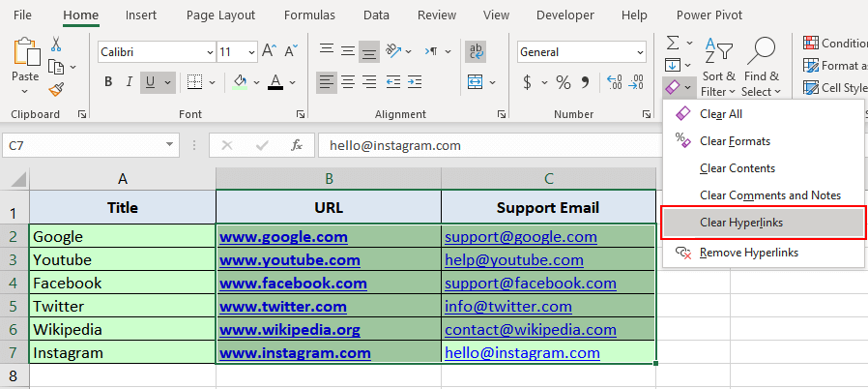The height and width of the screenshot is (389, 868).
Task: Click Decrease Decimal icon
Action: pos(637,82)
